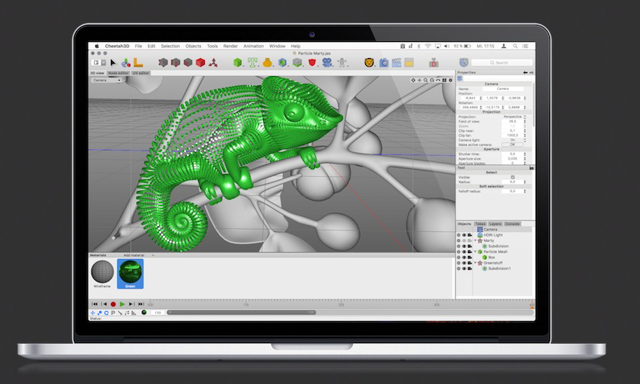
Task: Click the cheetah head render icon
Action: click(x=369, y=62)
